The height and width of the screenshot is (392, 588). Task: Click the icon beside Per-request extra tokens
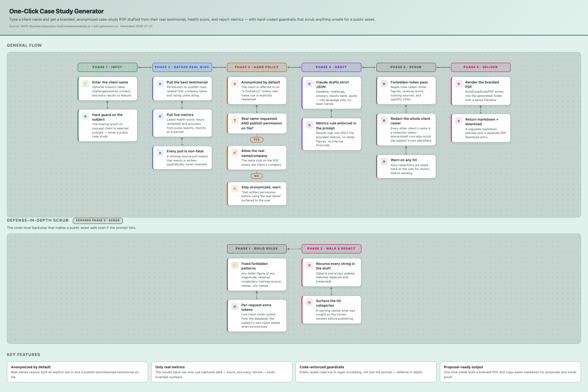pos(235,307)
